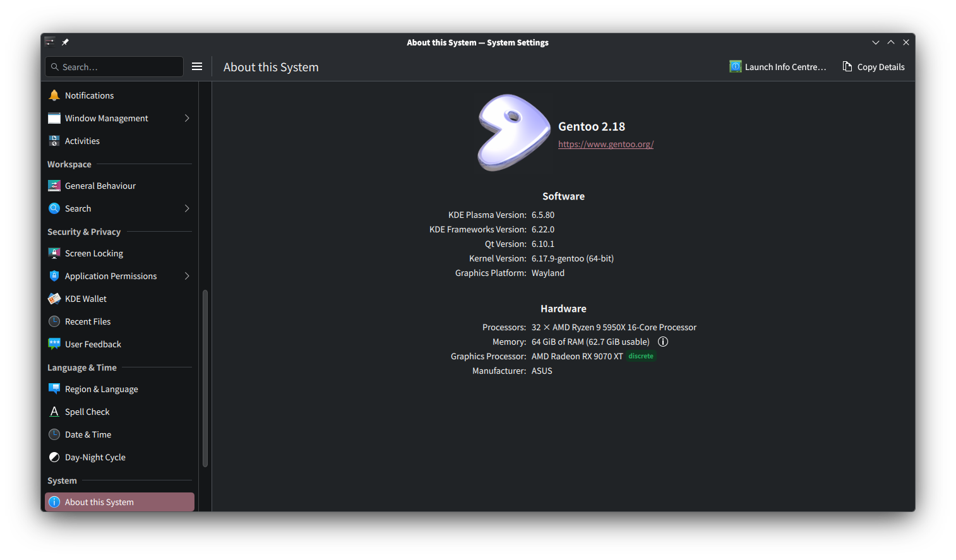This screenshot has height=560, width=956.
Task: Click the Recent Files clock icon
Action: 54,321
